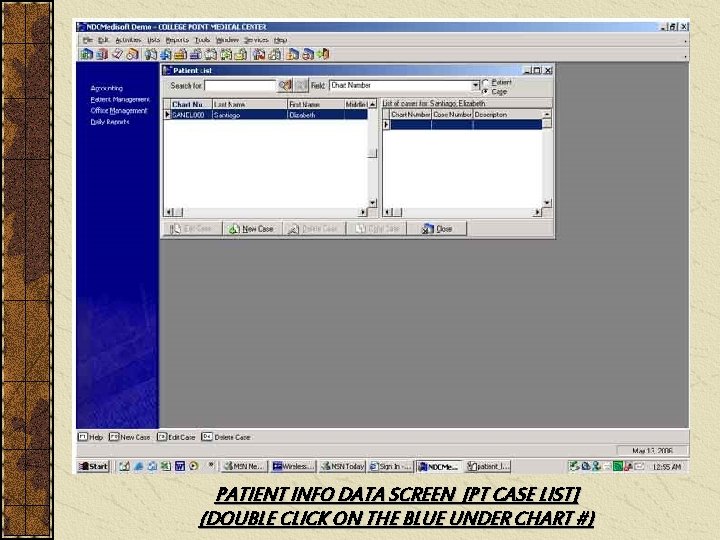Click the first main toolbar icon (green building)
The image size is (720, 540).
[86, 54]
